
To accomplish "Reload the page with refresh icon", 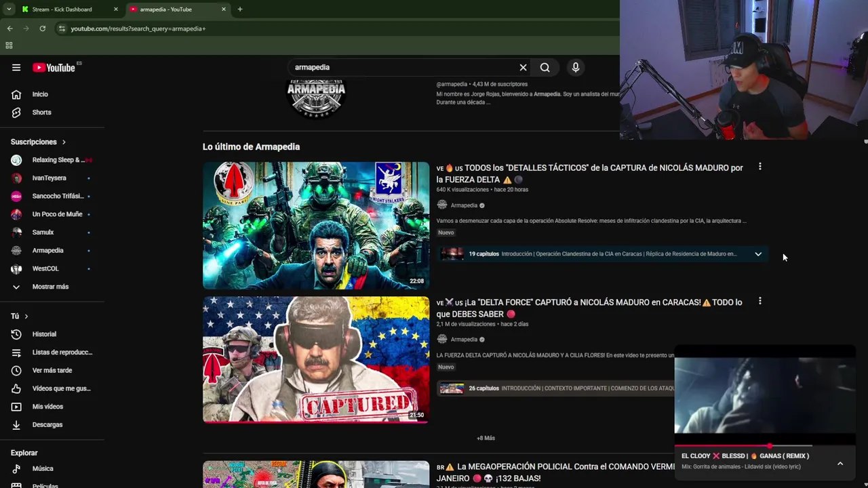I will (x=42, y=28).
